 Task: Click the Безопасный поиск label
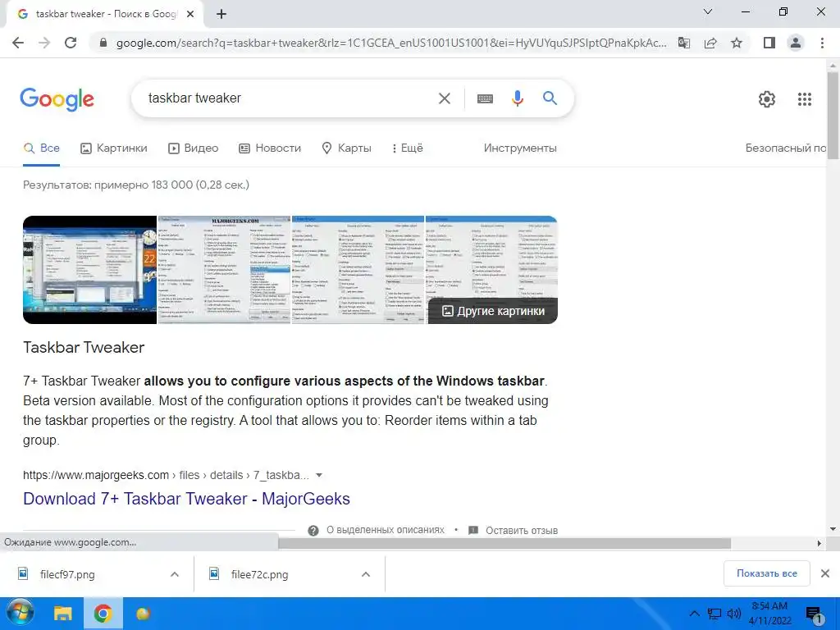pos(785,148)
